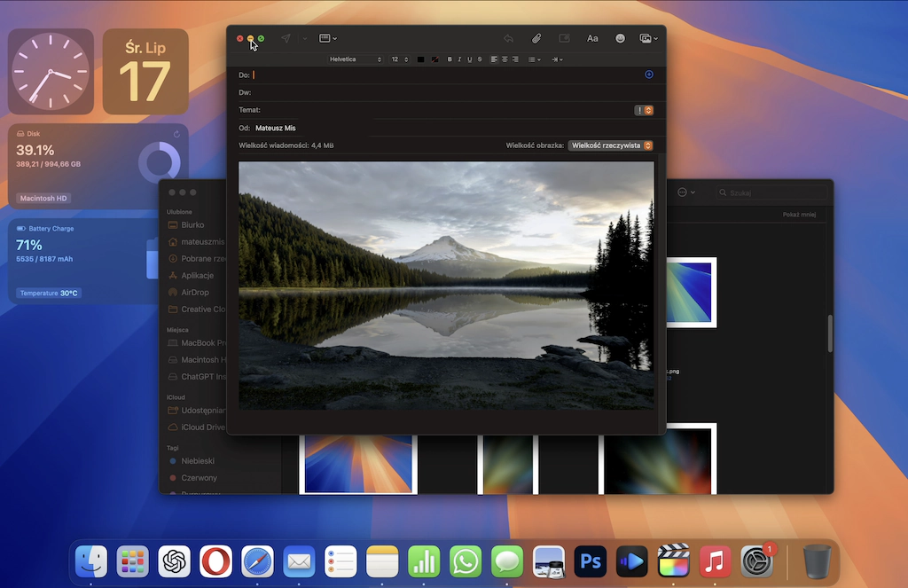Align text left in format bar

[494, 59]
